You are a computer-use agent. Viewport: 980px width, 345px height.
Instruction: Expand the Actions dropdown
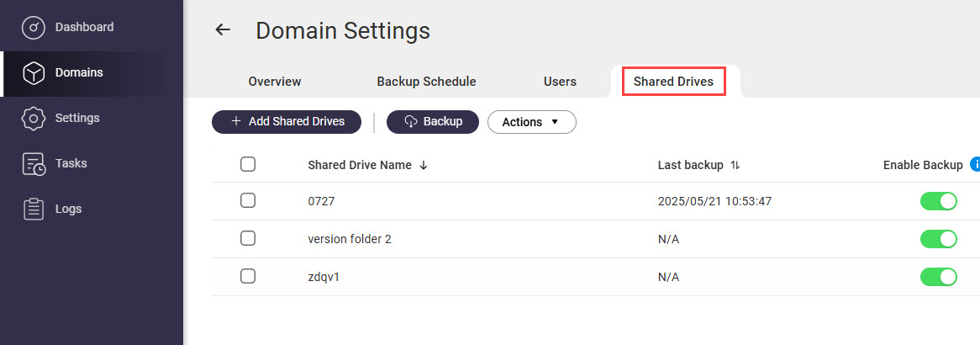[x=531, y=122]
